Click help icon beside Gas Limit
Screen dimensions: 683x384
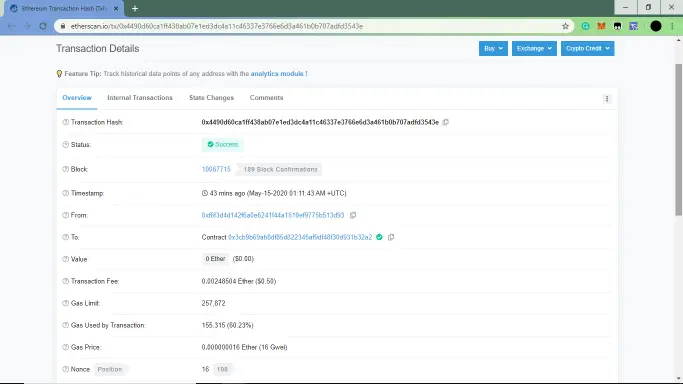coord(65,303)
